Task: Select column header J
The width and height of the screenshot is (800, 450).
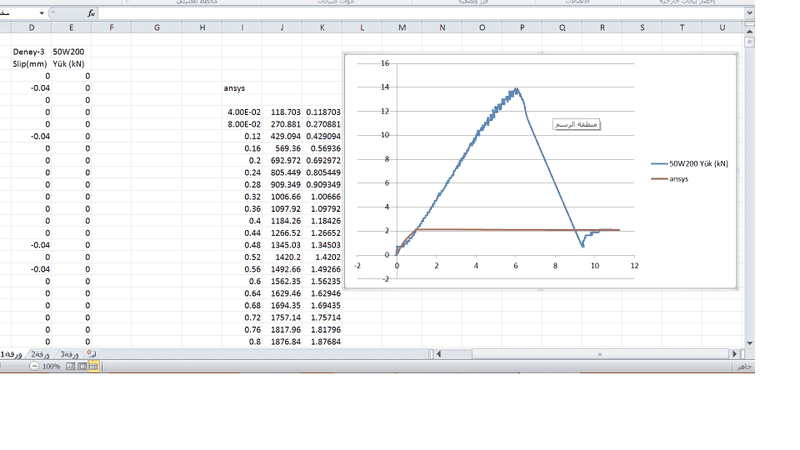Action: [282, 27]
